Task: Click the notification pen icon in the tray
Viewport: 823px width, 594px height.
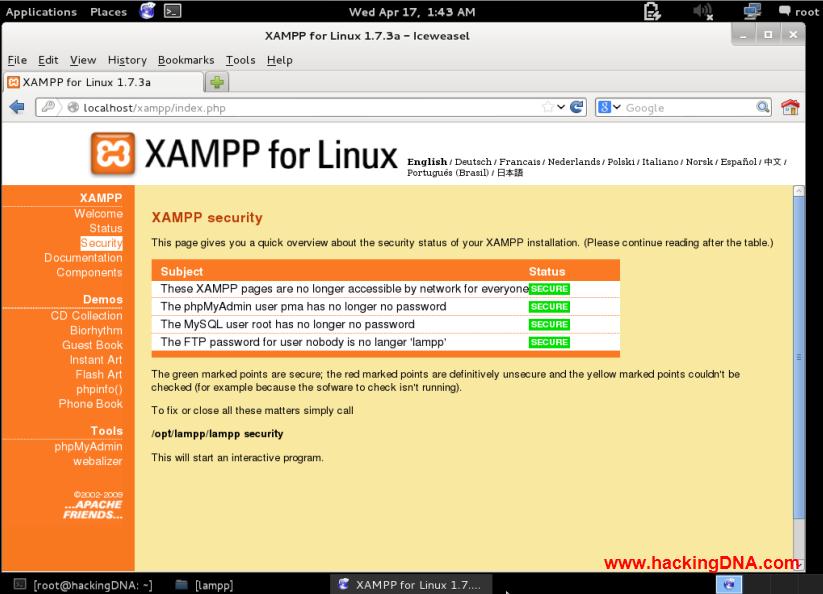Action: point(653,11)
